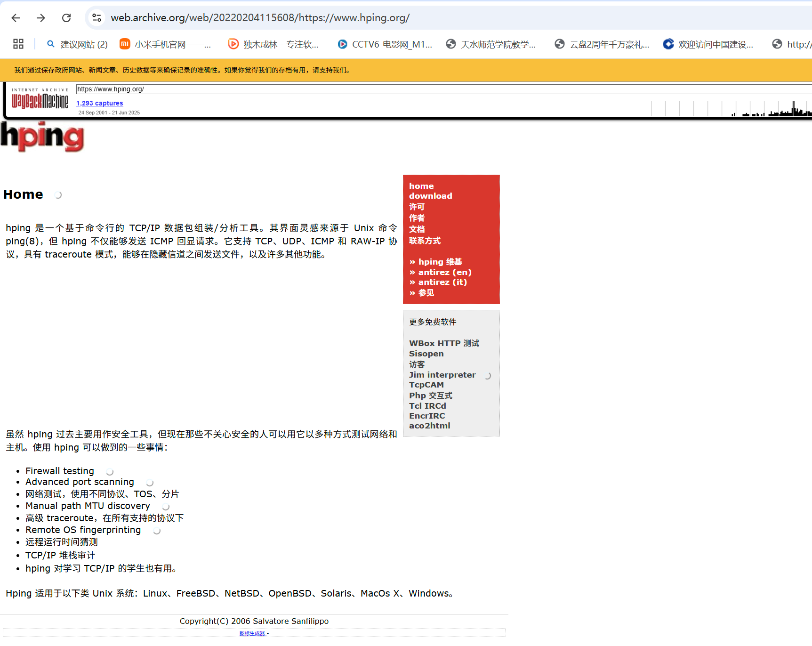Open the 云盘2周年千万豪礼 bookmark
This screenshot has height=646, width=812.
point(602,44)
